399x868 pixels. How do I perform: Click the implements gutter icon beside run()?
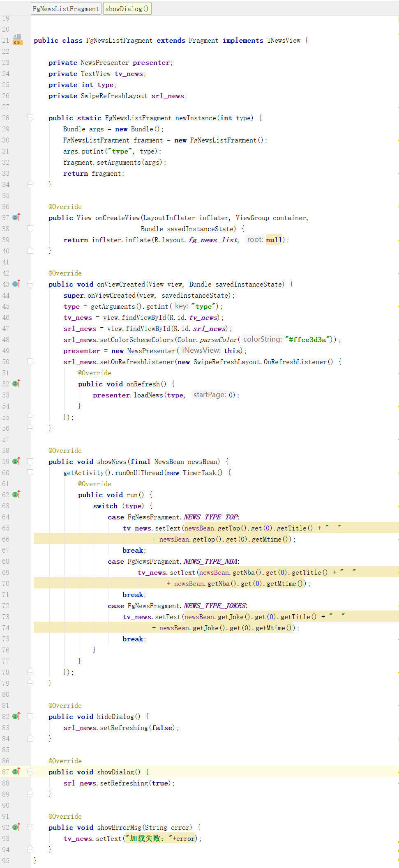tap(16, 494)
